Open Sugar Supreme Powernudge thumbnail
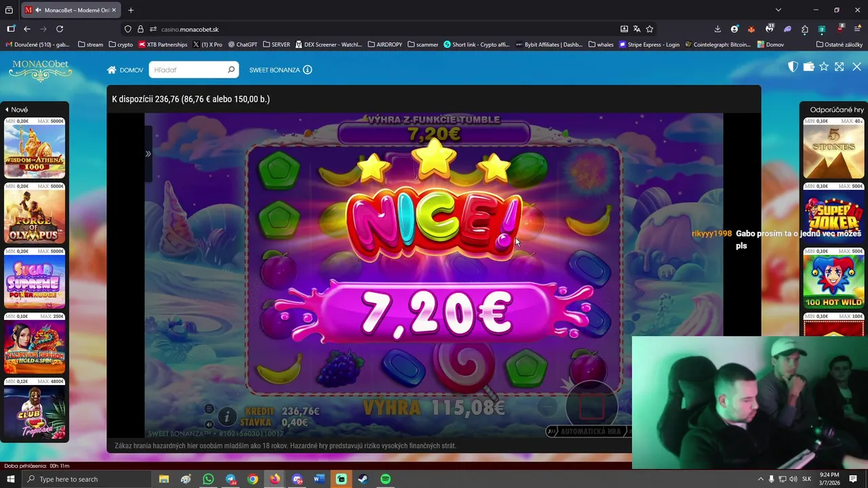The width and height of the screenshot is (868, 488). 35,279
